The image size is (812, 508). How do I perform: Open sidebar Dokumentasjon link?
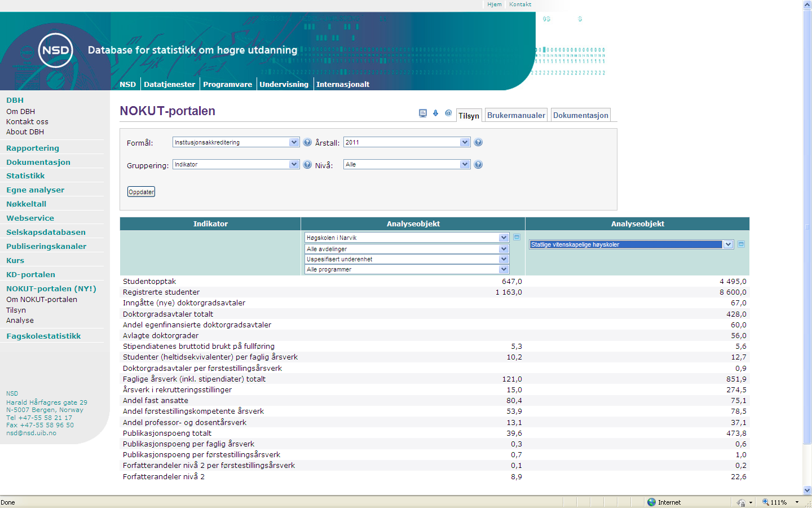[38, 163]
